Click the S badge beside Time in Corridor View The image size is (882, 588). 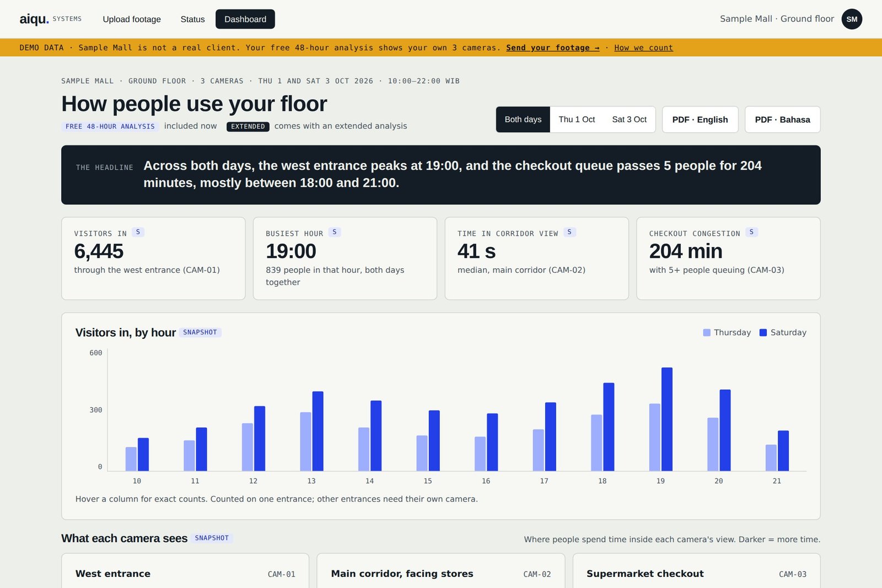pos(569,232)
